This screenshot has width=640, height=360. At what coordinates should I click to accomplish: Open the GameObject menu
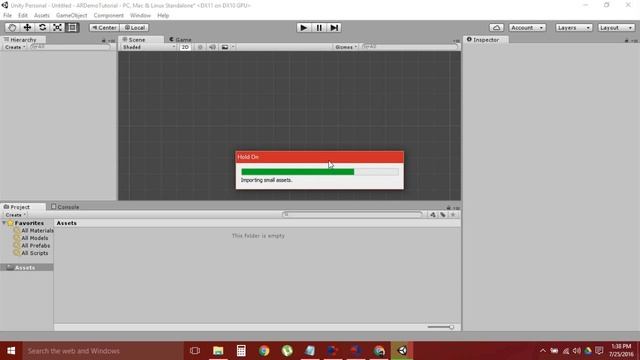(x=71, y=16)
